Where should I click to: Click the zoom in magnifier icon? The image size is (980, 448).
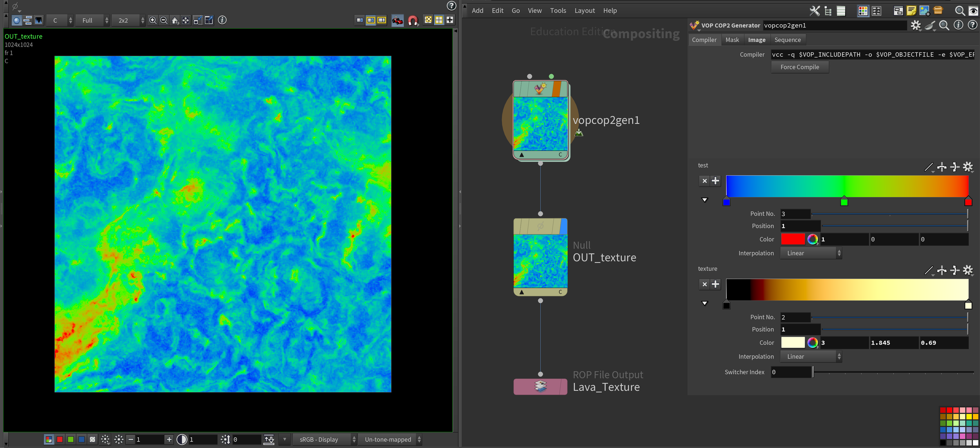pyautogui.click(x=153, y=20)
